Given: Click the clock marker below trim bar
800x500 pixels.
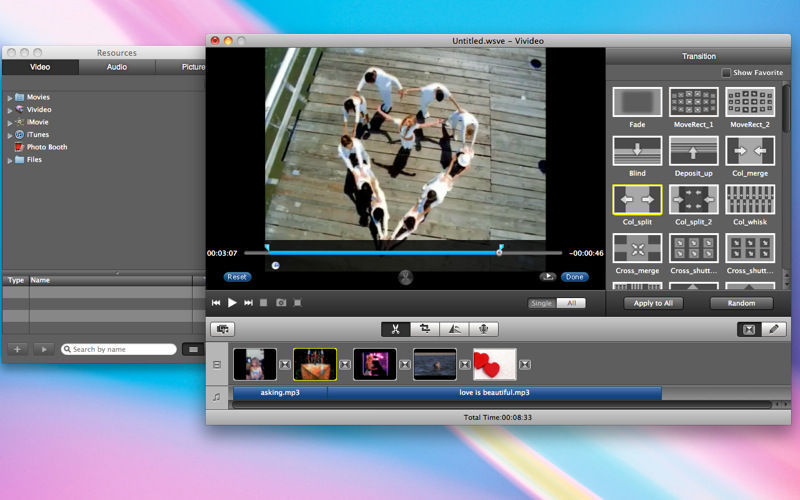Looking at the screenshot, I should (x=276, y=265).
